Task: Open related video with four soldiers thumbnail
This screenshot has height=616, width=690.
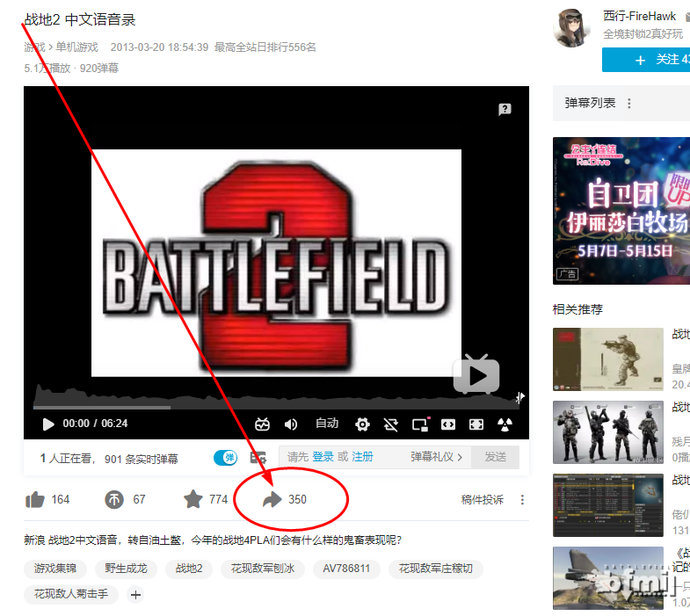Action: click(x=607, y=432)
